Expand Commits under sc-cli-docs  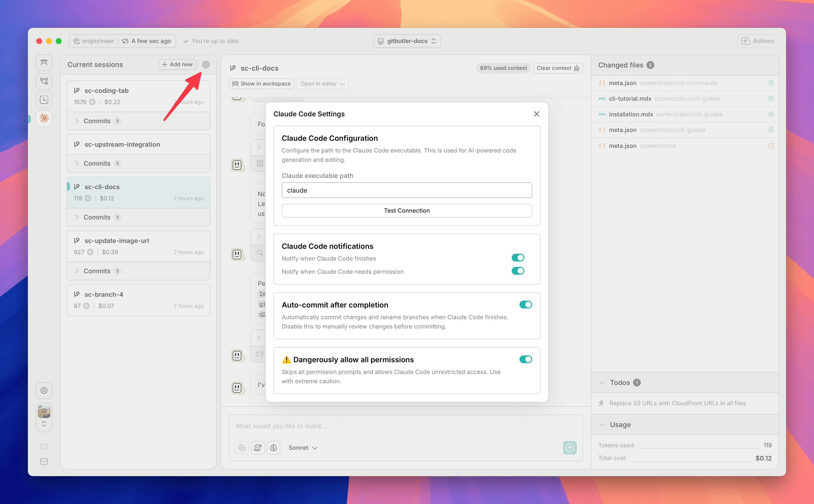tap(97, 217)
